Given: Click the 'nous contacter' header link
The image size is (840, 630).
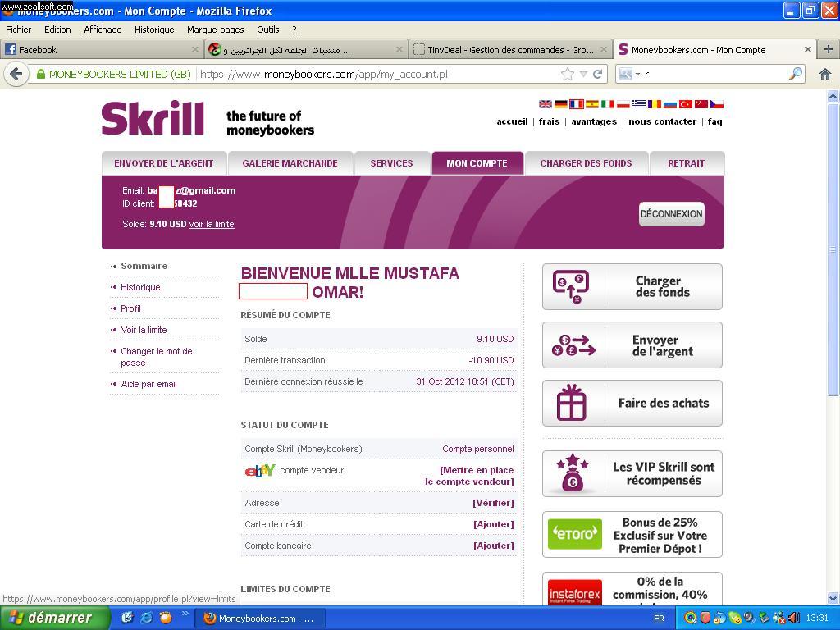Looking at the screenshot, I should point(662,121).
